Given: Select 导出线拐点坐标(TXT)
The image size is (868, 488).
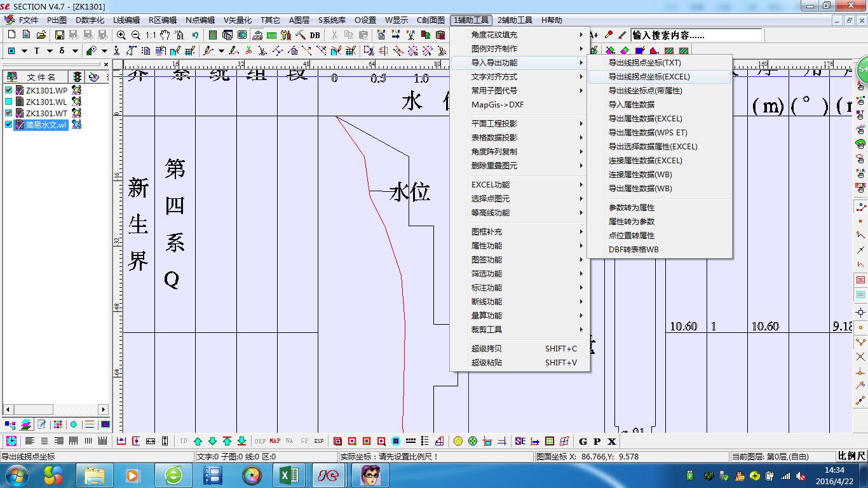Looking at the screenshot, I should click(x=660, y=63).
